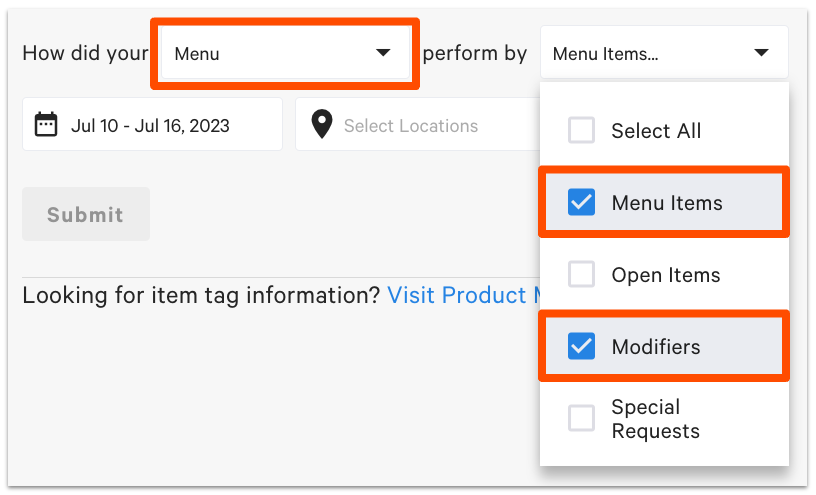The image size is (816, 495).
Task: Click the location pin icon
Action: click(321, 125)
